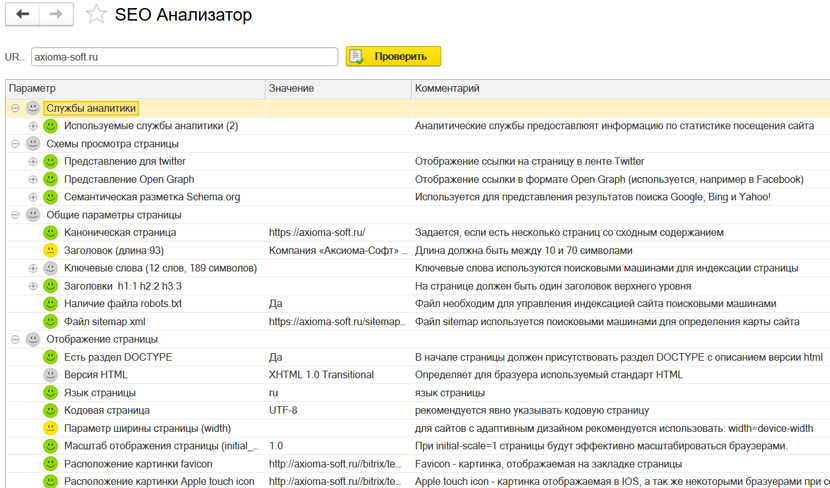Image resolution: width=830 pixels, height=488 pixels.
Task: Focus the URL input field with axioma-soft.ru
Action: 184,57
